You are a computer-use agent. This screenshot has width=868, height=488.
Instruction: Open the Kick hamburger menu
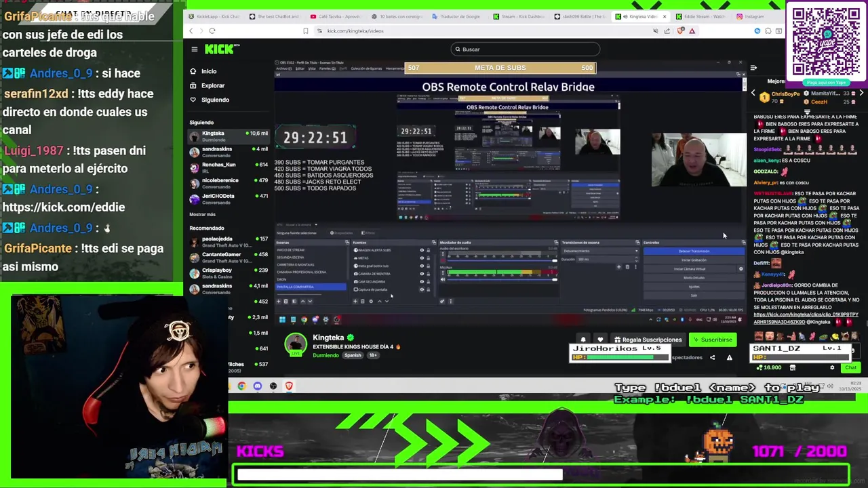[x=194, y=49]
